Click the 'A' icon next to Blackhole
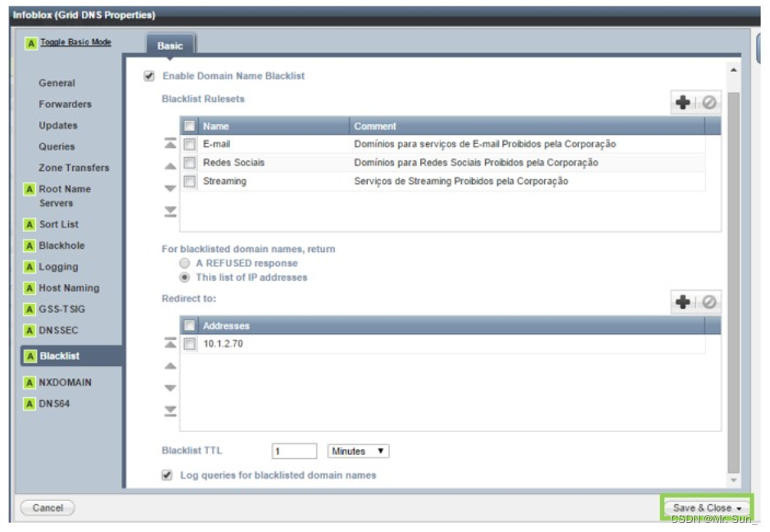 (29, 246)
